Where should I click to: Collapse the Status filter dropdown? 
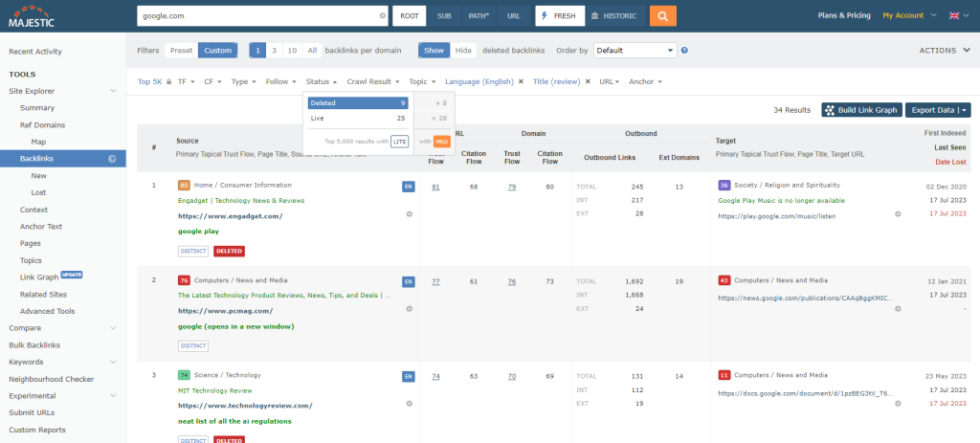322,82
